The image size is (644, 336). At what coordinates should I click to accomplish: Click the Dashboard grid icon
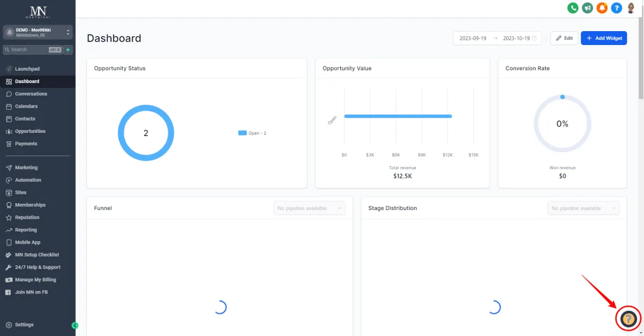[x=9, y=81]
